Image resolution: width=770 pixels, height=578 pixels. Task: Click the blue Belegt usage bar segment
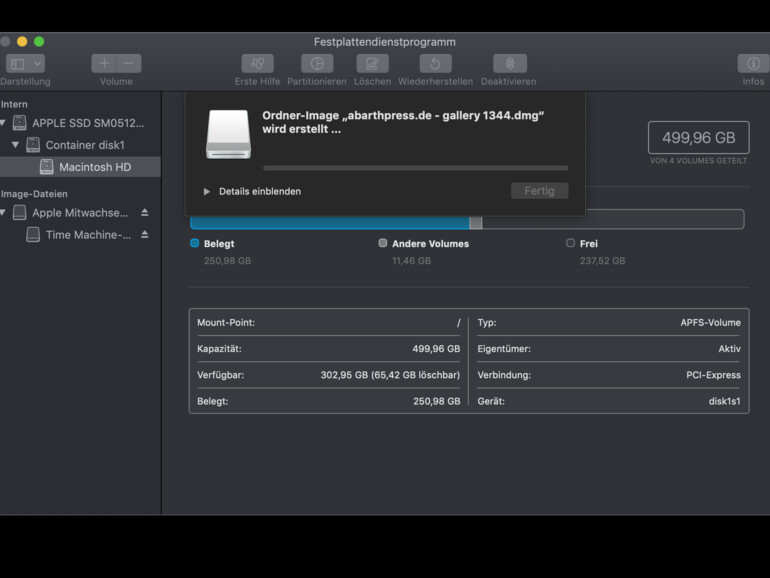[330, 223]
